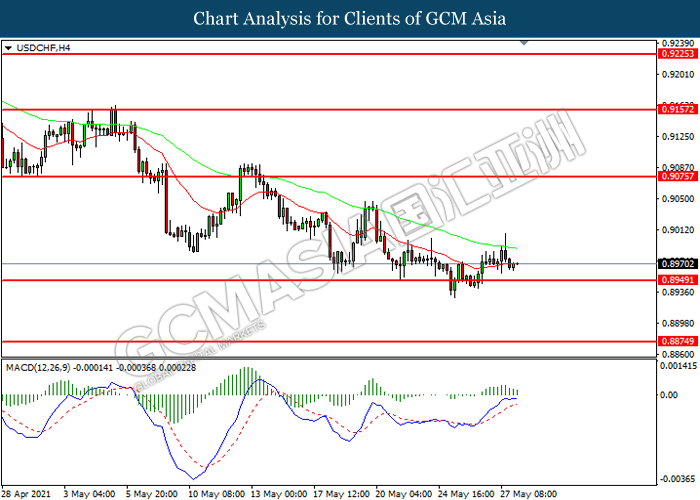Viewport: 700px width, 500px height.
Task: Click the 28 Apr 2021 date label
Action: point(26,494)
